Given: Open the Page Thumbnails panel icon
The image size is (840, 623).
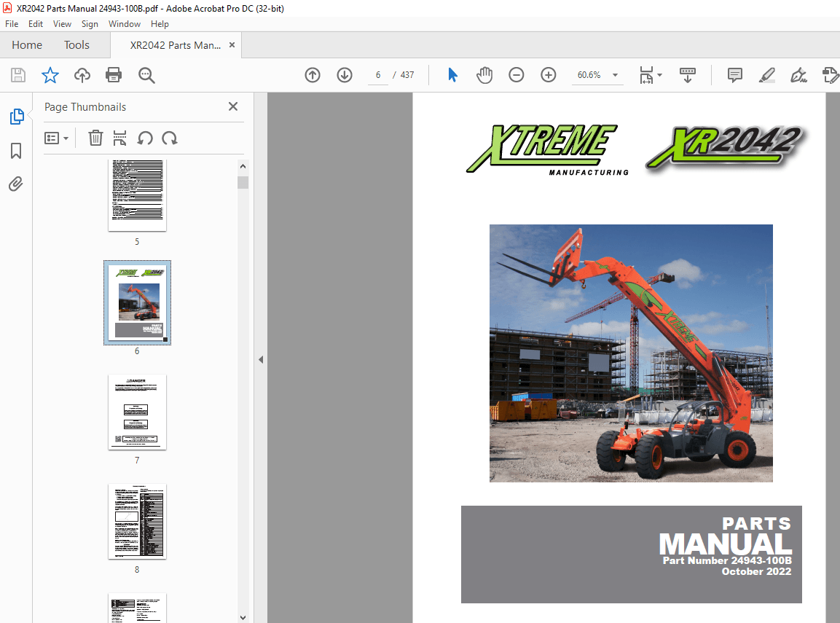Looking at the screenshot, I should 15,116.
